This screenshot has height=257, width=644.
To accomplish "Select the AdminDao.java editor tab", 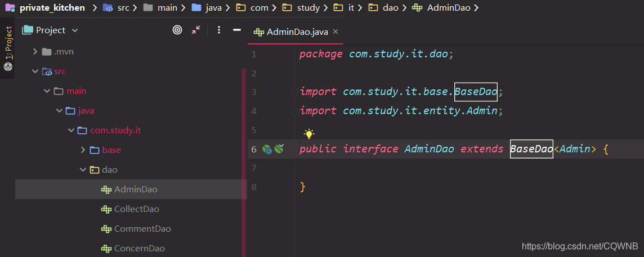I will 296,32.
